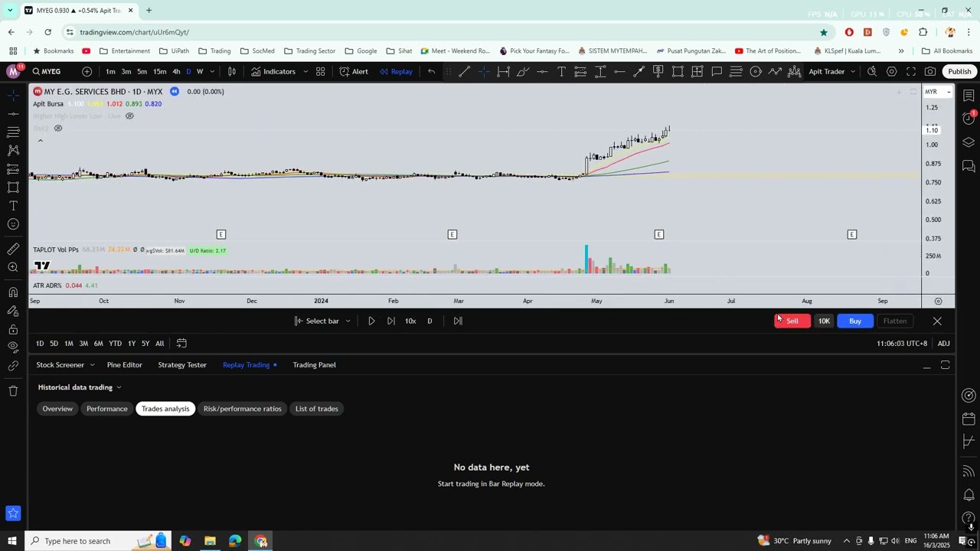Switch to Strategy Tester tab
Image resolution: width=980 pixels, height=551 pixels.
[182, 365]
